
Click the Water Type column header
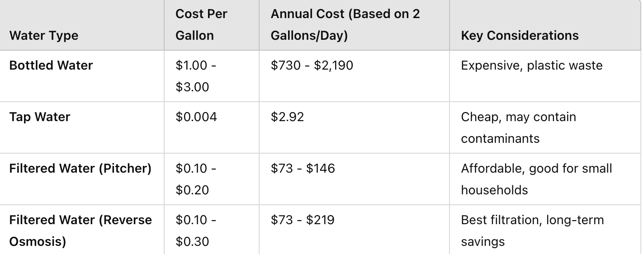[44, 36]
